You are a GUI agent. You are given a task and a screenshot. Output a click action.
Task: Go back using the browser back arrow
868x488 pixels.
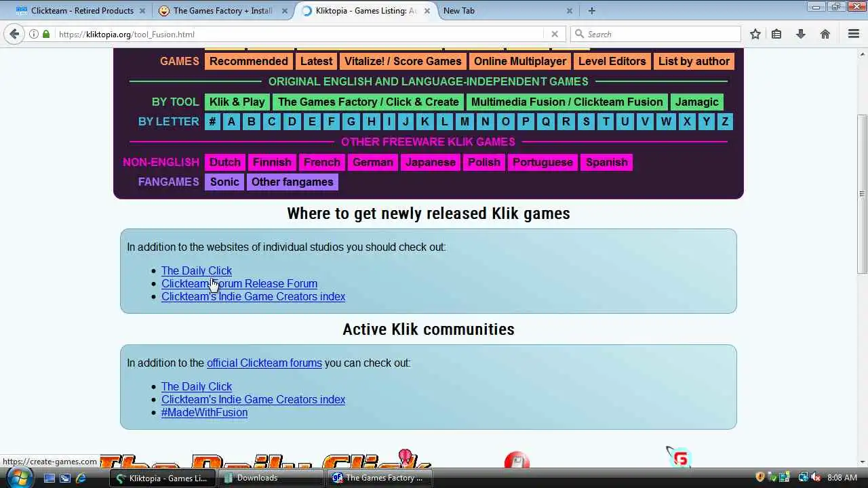tap(14, 34)
